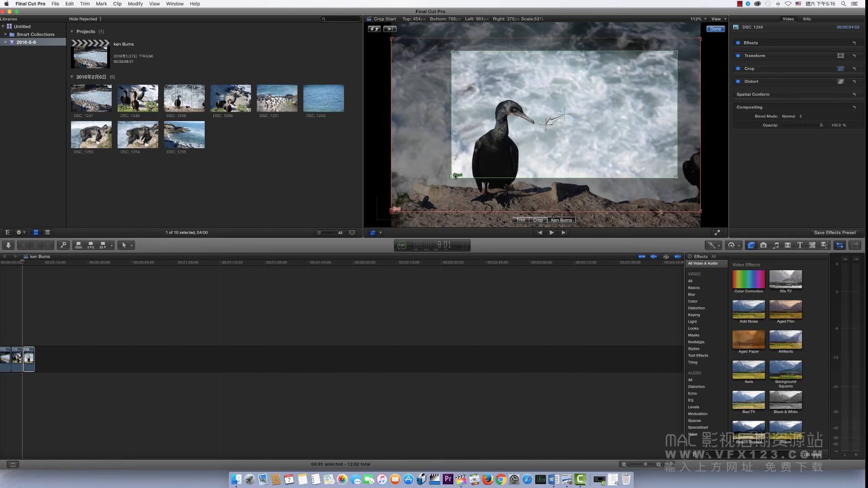Select the DSC_1252 ocean clip thumbnail
This screenshot has height=488, width=868.
click(x=324, y=98)
